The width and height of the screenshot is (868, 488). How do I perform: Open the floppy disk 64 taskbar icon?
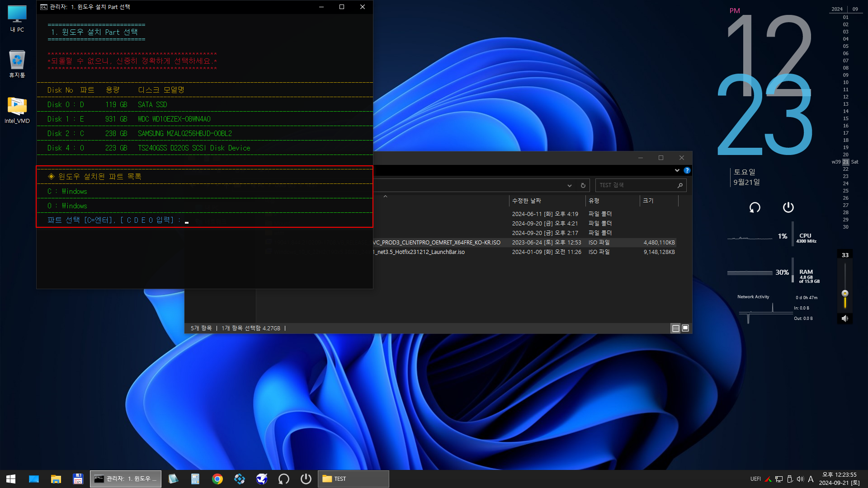coord(78,479)
